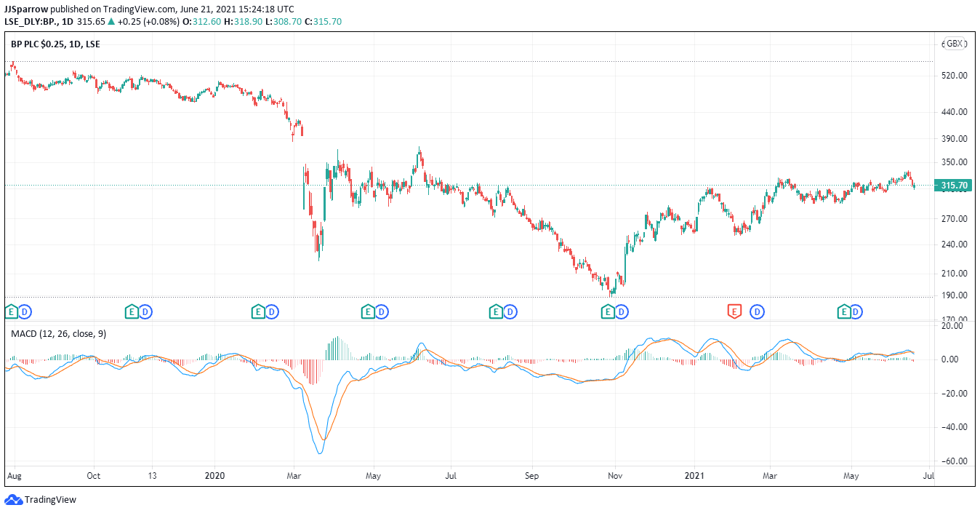Click the LSE_DLY:BP., 1D symbol header text

click(x=39, y=22)
